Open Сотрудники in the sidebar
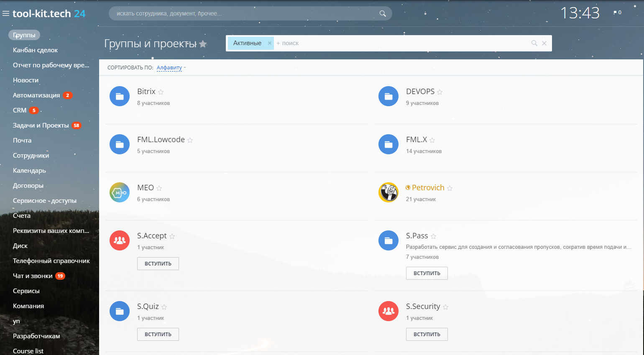This screenshot has width=644, height=355. pyautogui.click(x=31, y=156)
